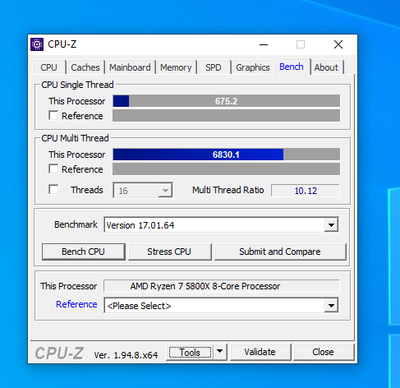Open the Reference processor Please Select dropdown
This screenshot has width=400, height=388.
(x=331, y=305)
